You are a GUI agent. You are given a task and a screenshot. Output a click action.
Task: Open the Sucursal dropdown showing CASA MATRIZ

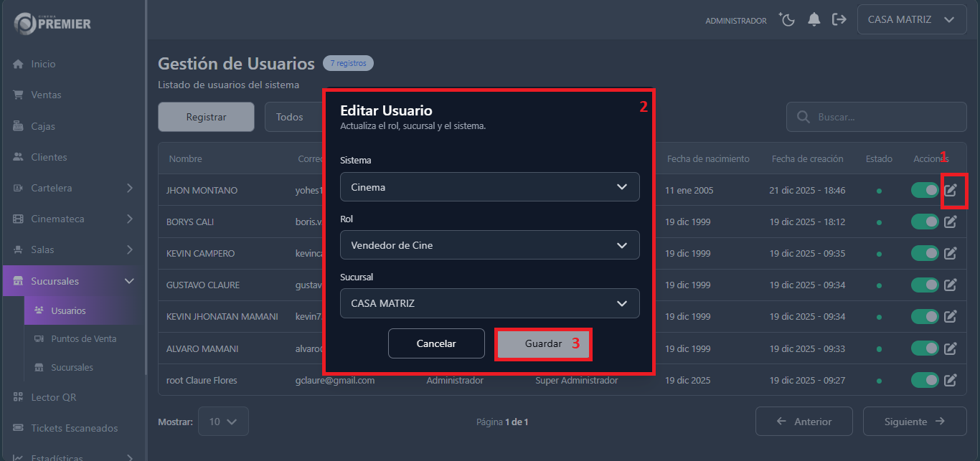click(x=490, y=303)
